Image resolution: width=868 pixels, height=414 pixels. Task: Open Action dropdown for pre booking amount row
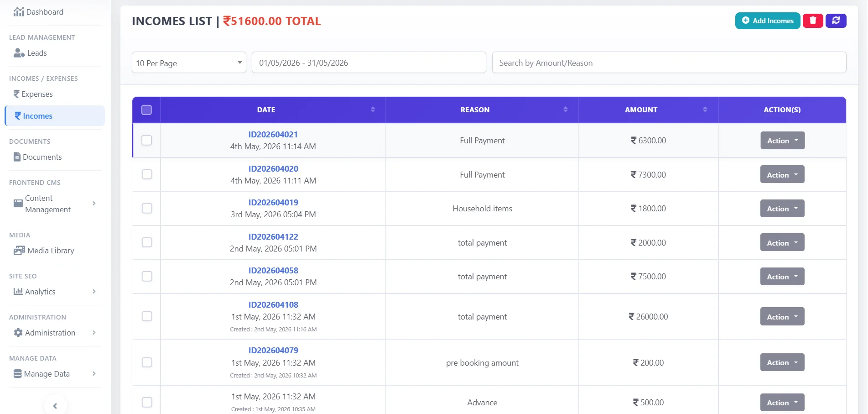[782, 362]
